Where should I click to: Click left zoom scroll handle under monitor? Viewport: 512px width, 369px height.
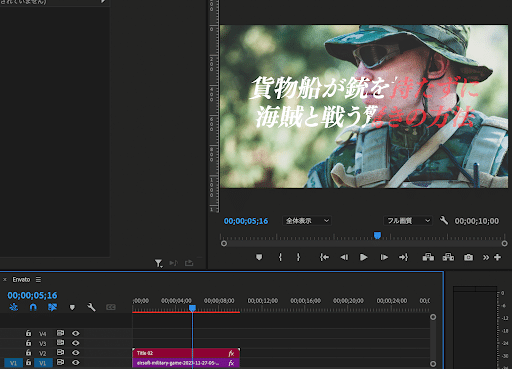[x=224, y=243]
